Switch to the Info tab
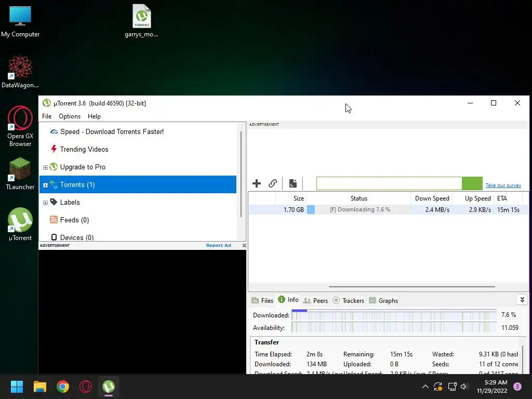532x399 pixels. [288, 300]
